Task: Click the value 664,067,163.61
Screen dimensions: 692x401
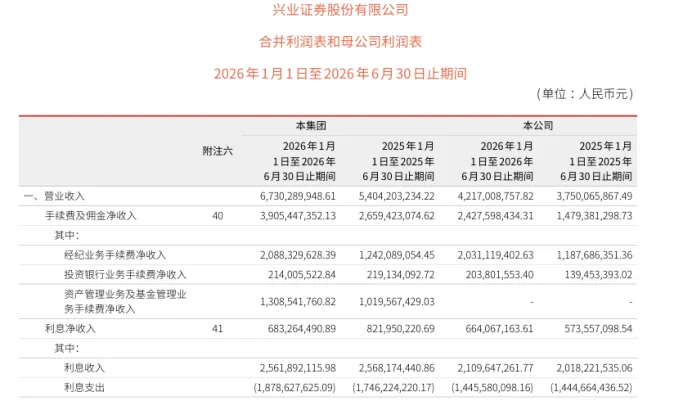Action: 500,329
